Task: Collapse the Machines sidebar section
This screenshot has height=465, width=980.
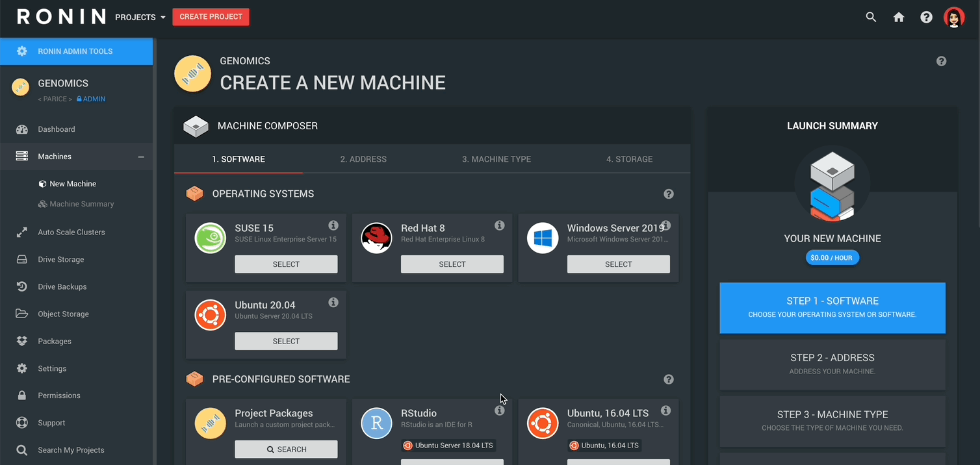Action: [x=141, y=157]
